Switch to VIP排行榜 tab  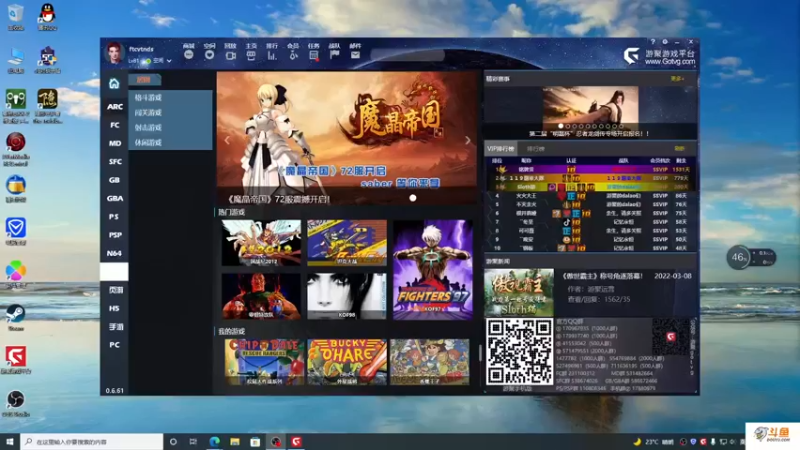501,148
